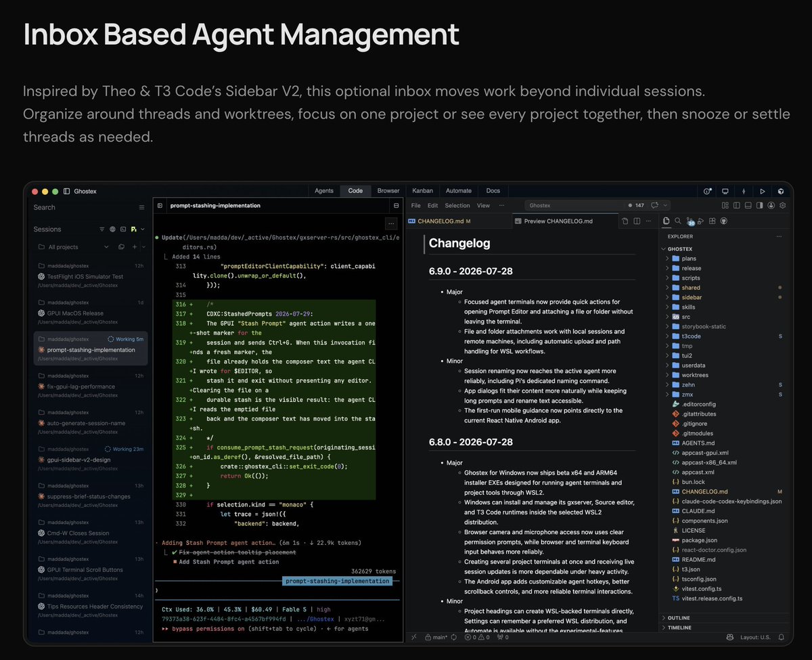
Task: Open the File menu
Action: [416, 206]
